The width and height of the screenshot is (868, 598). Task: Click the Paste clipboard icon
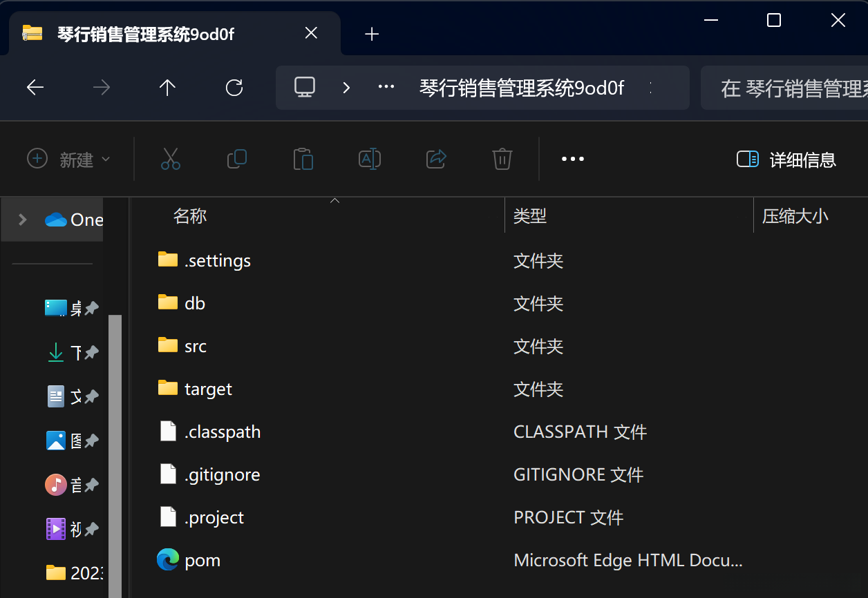(303, 159)
